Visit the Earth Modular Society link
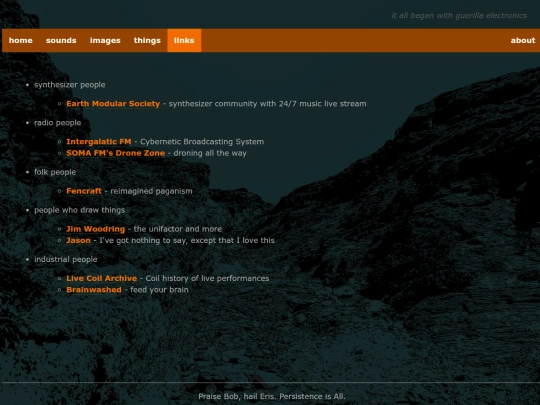540x405 pixels. [x=113, y=104]
